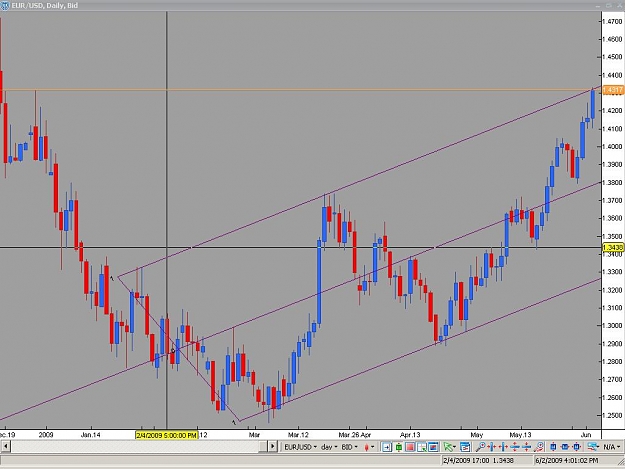Click the Apr.13 date axis label
Image resolution: width=625 pixels, height=469 pixels.
[410, 435]
